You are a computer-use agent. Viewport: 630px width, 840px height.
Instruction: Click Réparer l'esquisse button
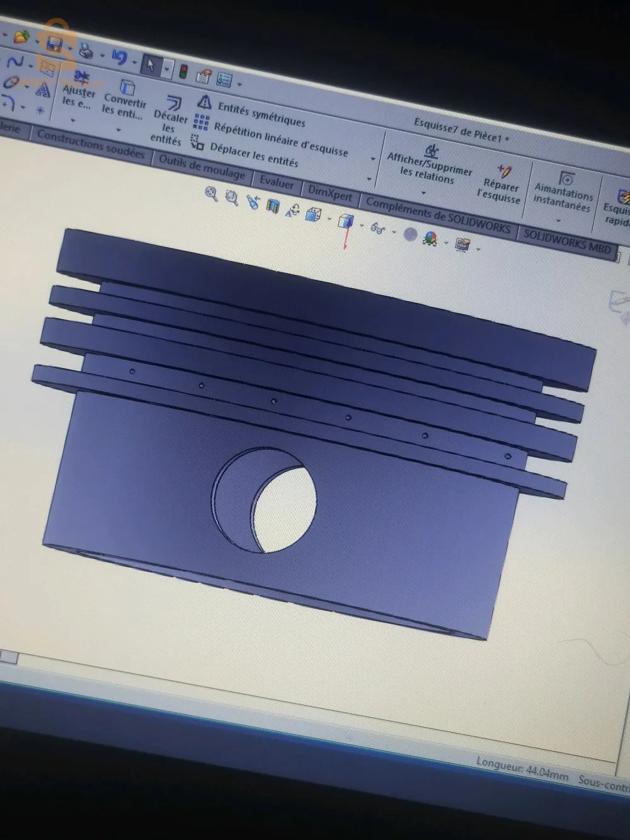pyautogui.click(x=501, y=183)
